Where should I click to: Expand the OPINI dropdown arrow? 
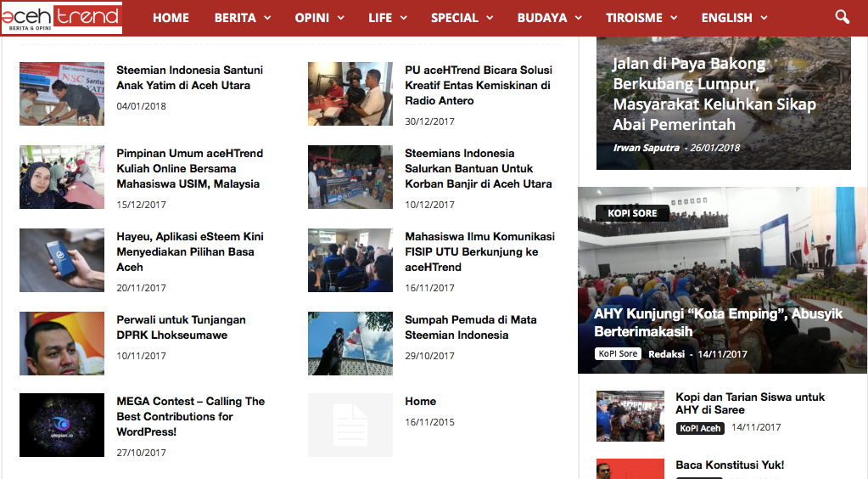[x=341, y=18]
